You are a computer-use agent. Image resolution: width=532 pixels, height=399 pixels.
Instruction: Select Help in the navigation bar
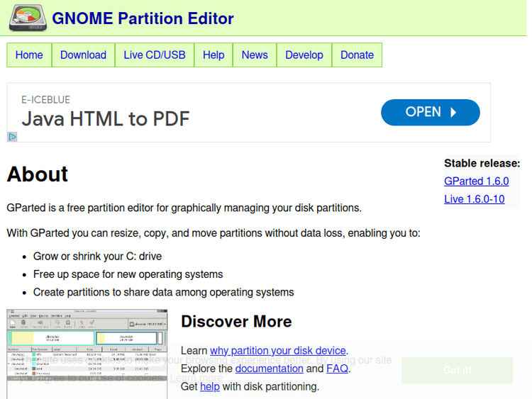(x=214, y=55)
